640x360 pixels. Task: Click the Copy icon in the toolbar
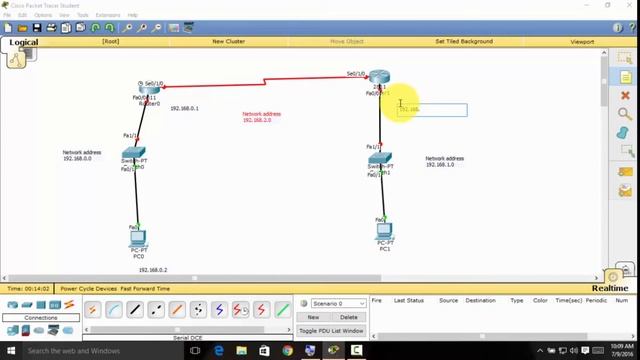pyautogui.click(x=66, y=28)
